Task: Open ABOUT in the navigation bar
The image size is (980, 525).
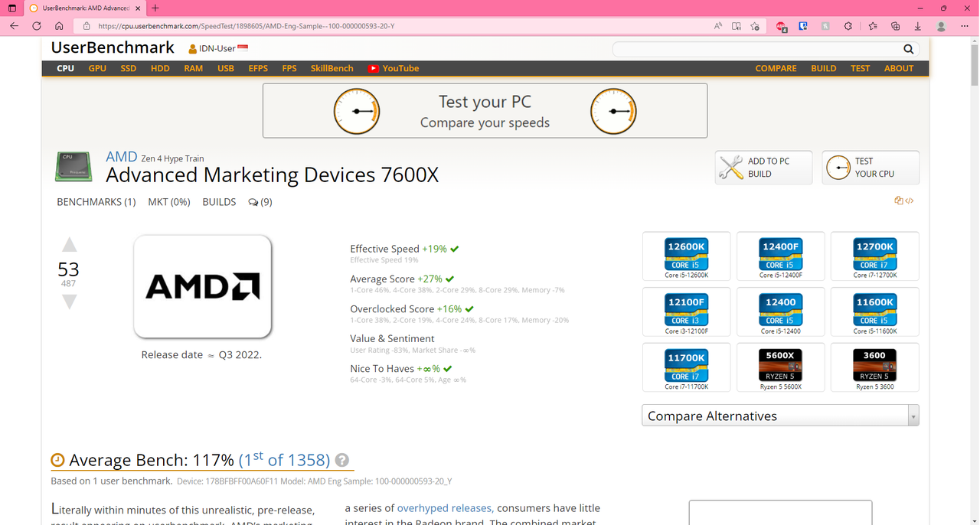Action: (899, 68)
